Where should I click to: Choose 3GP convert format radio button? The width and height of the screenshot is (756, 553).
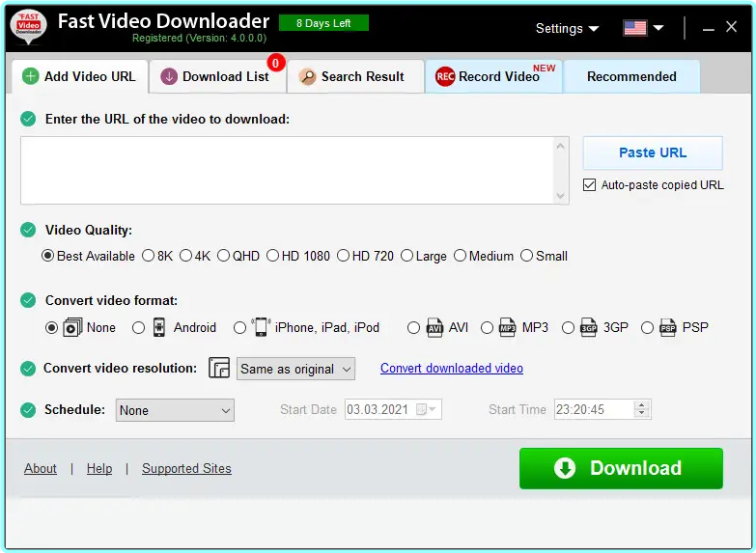tap(568, 328)
